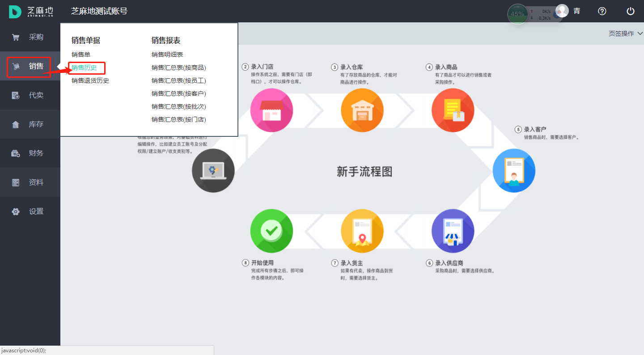Click the red 录入商品 product icon
The image size is (644, 355).
coord(453,110)
